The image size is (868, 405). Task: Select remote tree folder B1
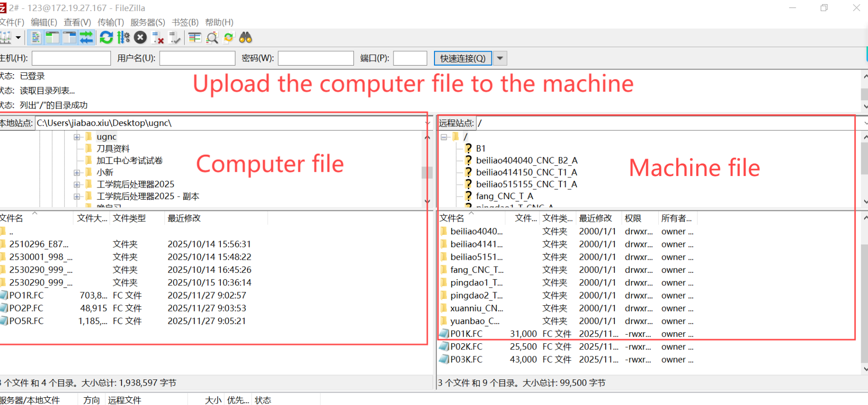click(481, 148)
